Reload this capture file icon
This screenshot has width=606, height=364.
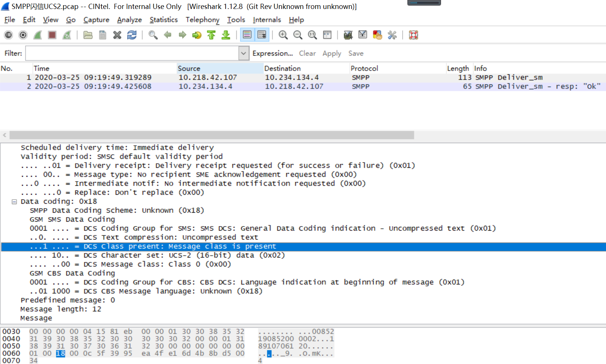click(x=132, y=35)
